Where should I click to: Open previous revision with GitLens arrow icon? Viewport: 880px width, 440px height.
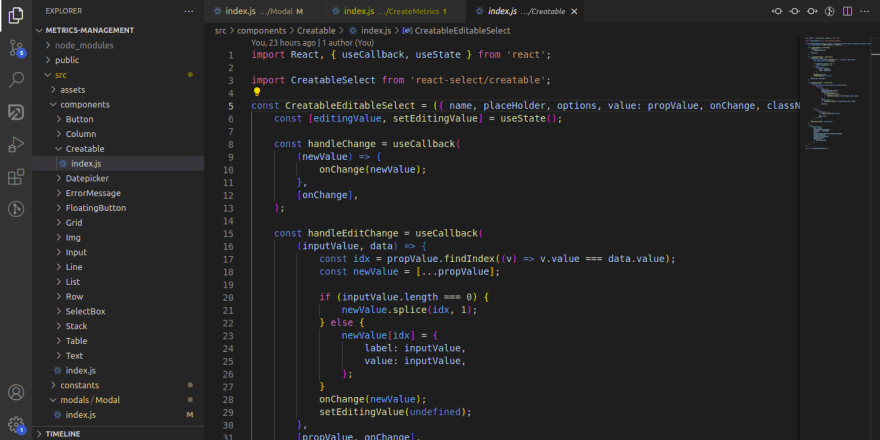pyautogui.click(x=777, y=11)
